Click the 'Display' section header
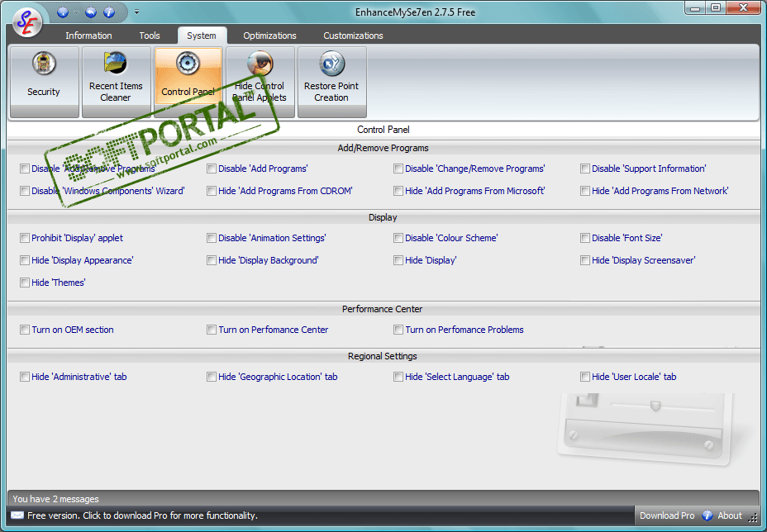This screenshot has height=532, width=767. click(383, 217)
